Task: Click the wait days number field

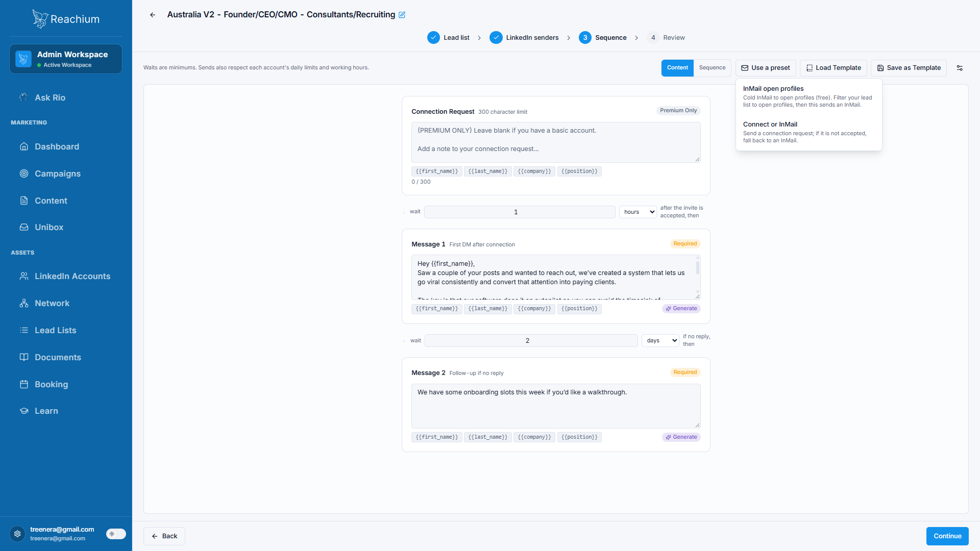Action: point(531,340)
